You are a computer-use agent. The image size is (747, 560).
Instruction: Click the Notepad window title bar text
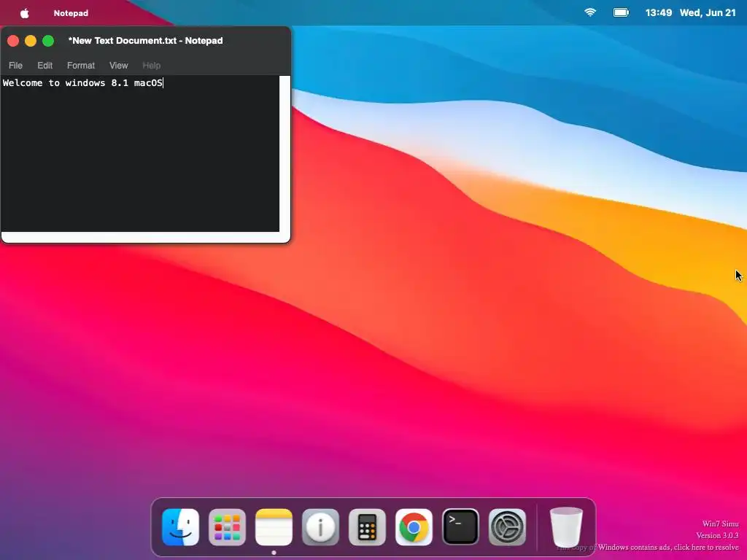[145, 41]
